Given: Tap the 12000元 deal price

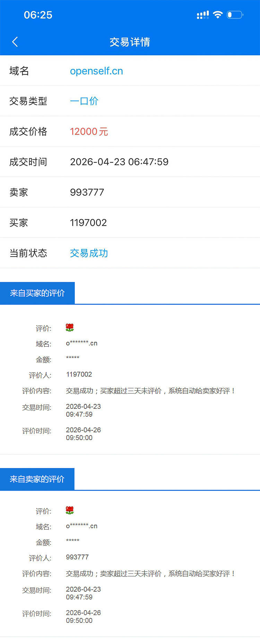Looking at the screenshot, I should click(89, 132).
